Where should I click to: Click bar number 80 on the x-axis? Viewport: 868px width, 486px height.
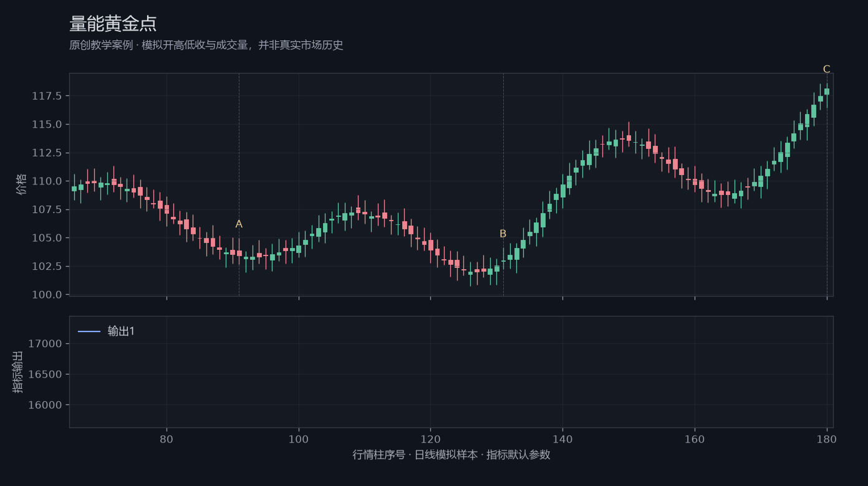point(166,439)
